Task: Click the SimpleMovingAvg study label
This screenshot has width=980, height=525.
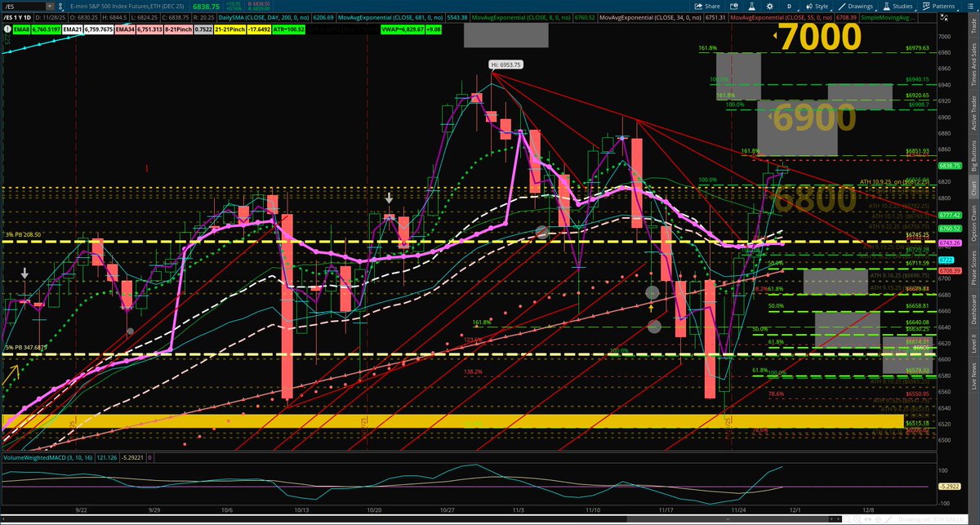Action: coord(889,18)
